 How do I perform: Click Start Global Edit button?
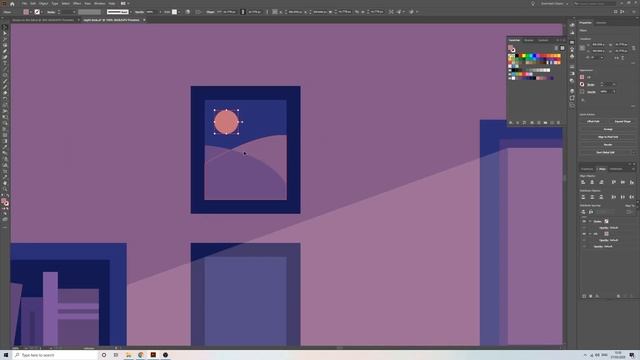pyautogui.click(x=605, y=152)
